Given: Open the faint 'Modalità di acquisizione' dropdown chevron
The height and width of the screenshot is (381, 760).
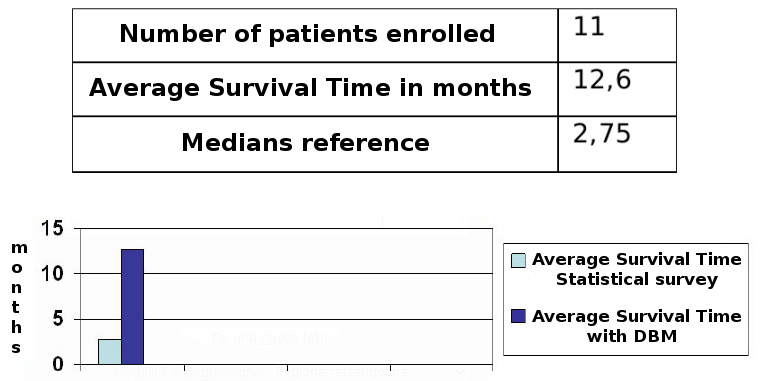Looking at the screenshot, I should pyautogui.click(x=461, y=372).
